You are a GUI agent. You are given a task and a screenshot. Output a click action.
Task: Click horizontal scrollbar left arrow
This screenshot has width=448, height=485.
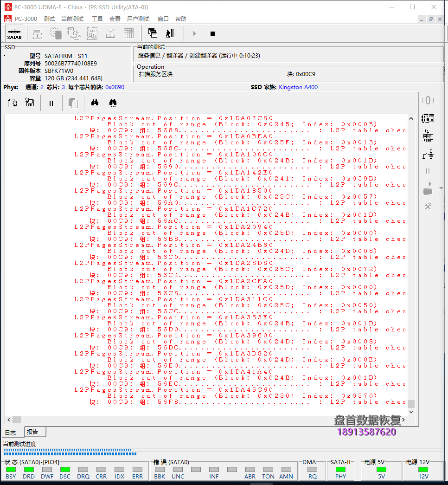point(9,420)
